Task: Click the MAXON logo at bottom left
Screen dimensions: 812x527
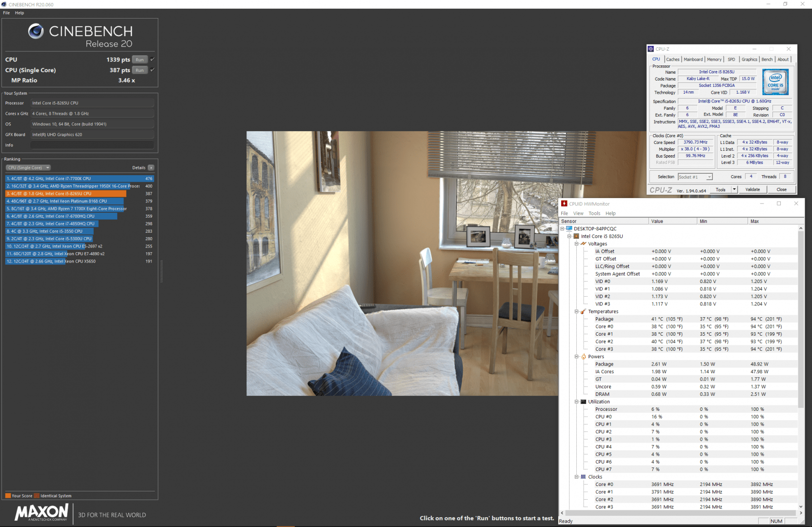Action: tap(41, 512)
